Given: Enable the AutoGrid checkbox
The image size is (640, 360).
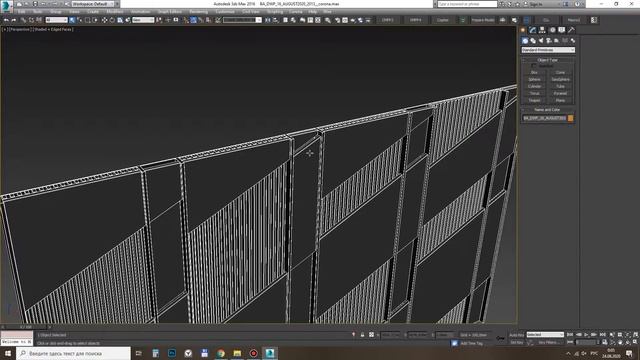Looking at the screenshot, I should (533, 66).
